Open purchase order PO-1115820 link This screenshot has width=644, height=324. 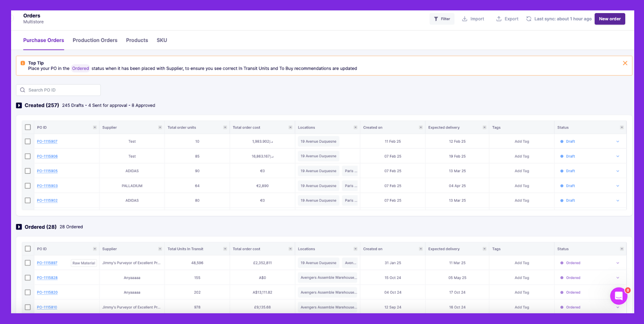click(47, 293)
